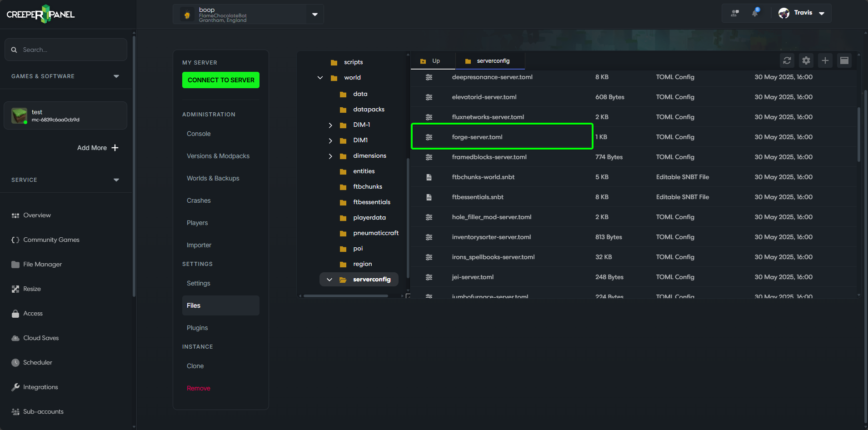Viewport: 868px width, 430px height.
Task: Open the notifications bell icon
Action: tap(755, 13)
